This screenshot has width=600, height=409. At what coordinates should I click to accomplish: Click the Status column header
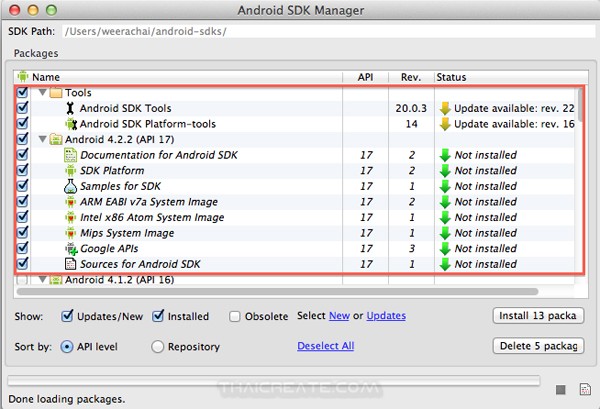click(511, 77)
